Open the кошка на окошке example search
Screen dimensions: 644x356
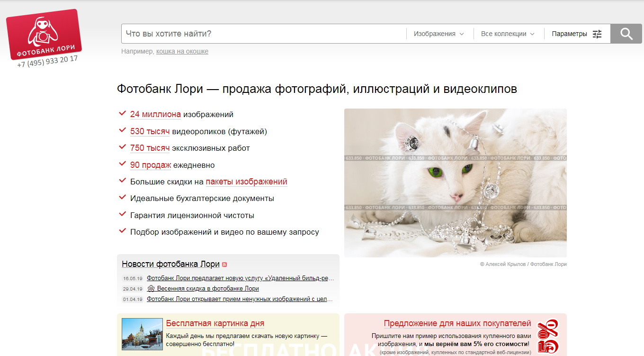pos(183,51)
